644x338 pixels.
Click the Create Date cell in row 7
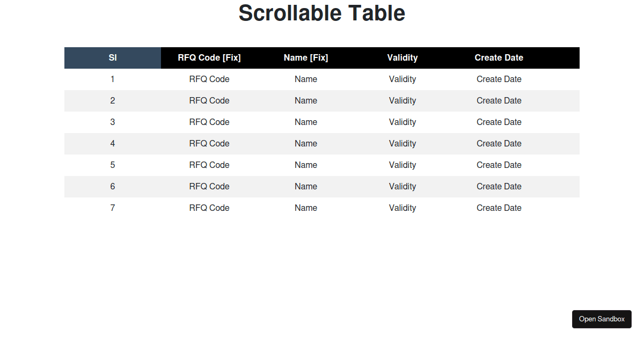[499, 208]
